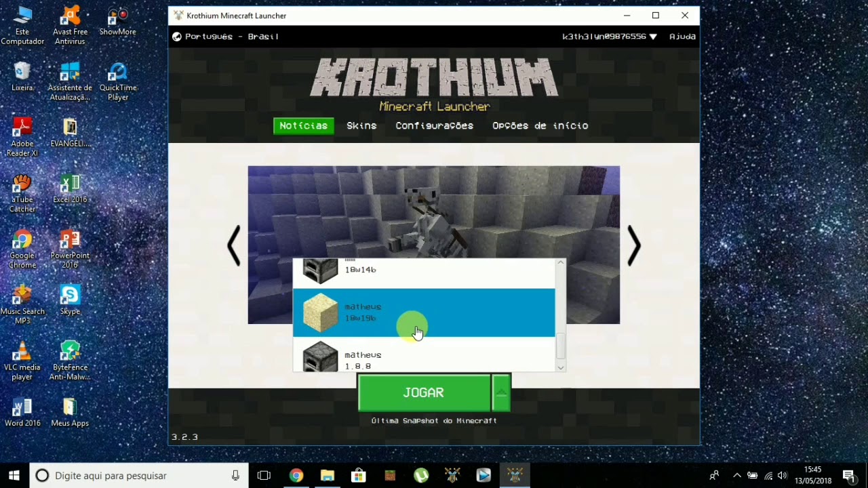Click the Krothium Minecraft Launcher logo
The height and width of the screenshot is (488, 868).
pos(434,85)
